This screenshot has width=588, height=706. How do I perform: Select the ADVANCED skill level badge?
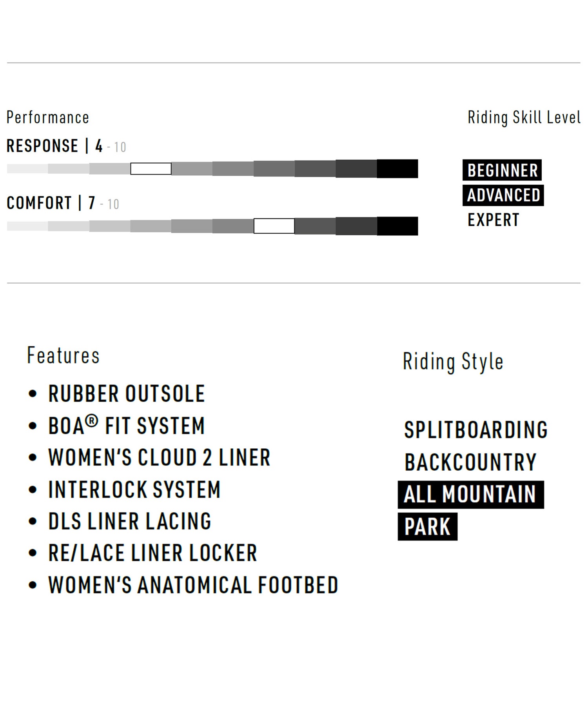point(503,195)
